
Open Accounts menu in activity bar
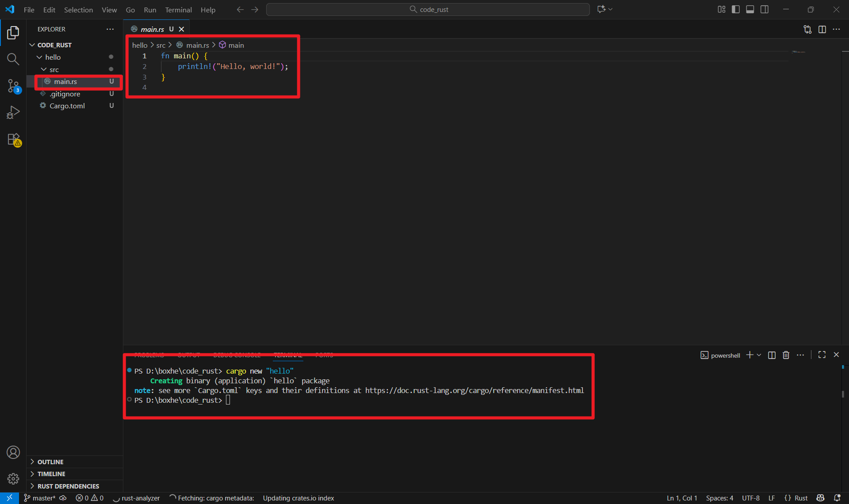point(13,452)
